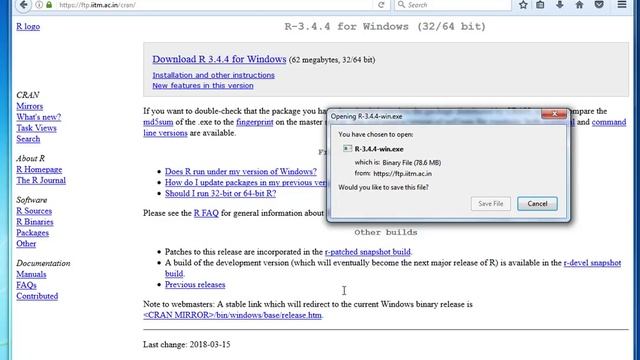The height and width of the screenshot is (360, 640).
Task: Close the Opening R-3.4.4-win.exe dialog
Action: click(554, 114)
